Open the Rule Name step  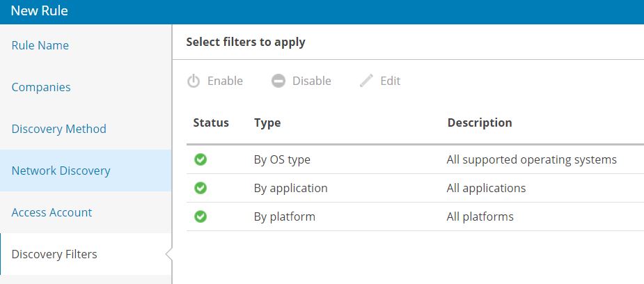tap(40, 45)
